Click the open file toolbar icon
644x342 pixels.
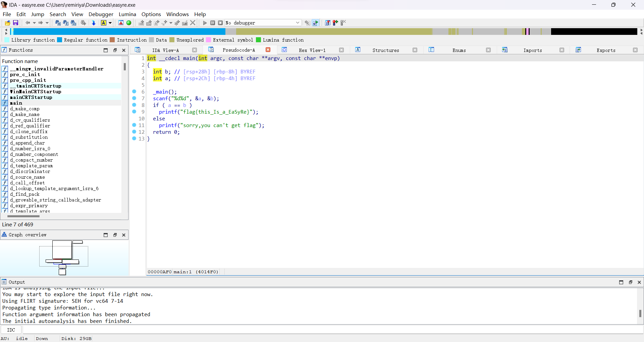[x=7, y=23]
